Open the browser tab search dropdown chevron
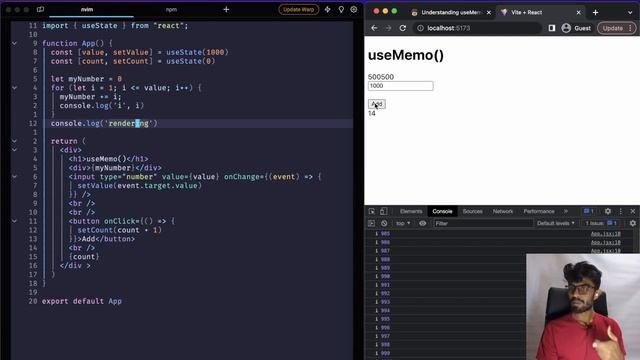Image resolution: width=640 pixels, height=360 pixels. 630,13
